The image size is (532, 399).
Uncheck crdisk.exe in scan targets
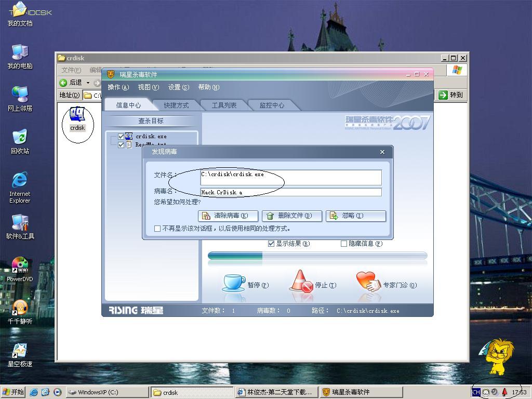coord(121,137)
